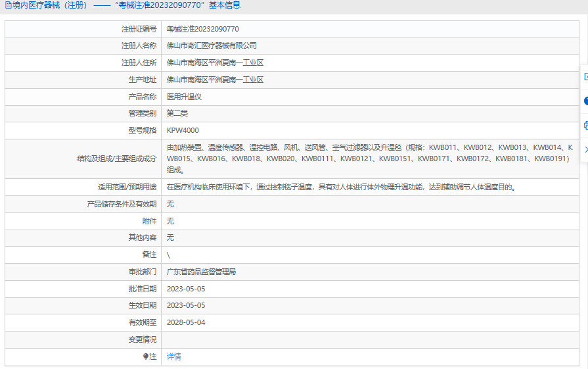Click the 无 value in the 附件 row

[x=170, y=221]
